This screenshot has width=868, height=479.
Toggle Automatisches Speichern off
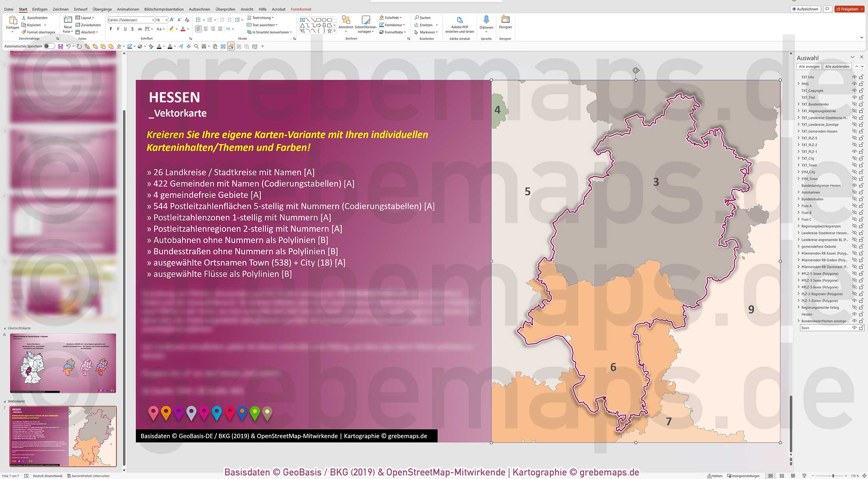(48, 46)
